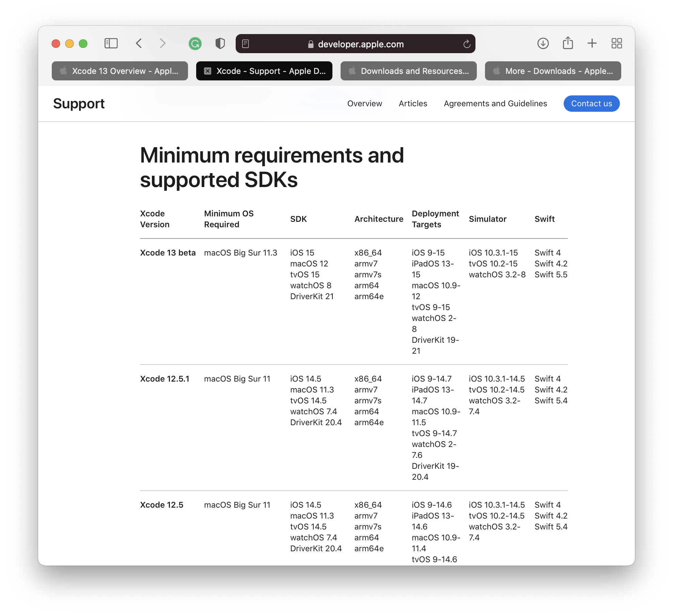Click 'iOS 9-15' deployment target

(x=428, y=253)
